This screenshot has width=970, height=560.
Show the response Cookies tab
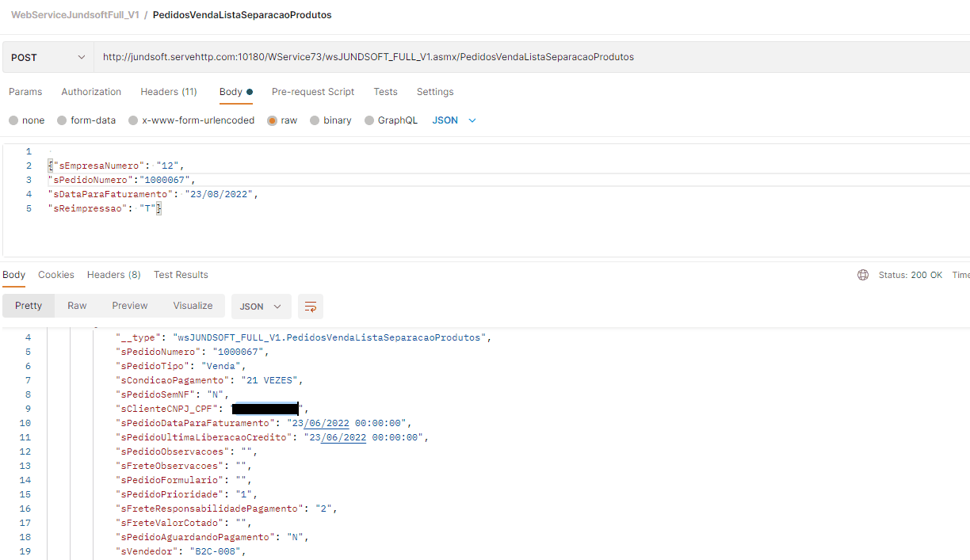pos(56,275)
